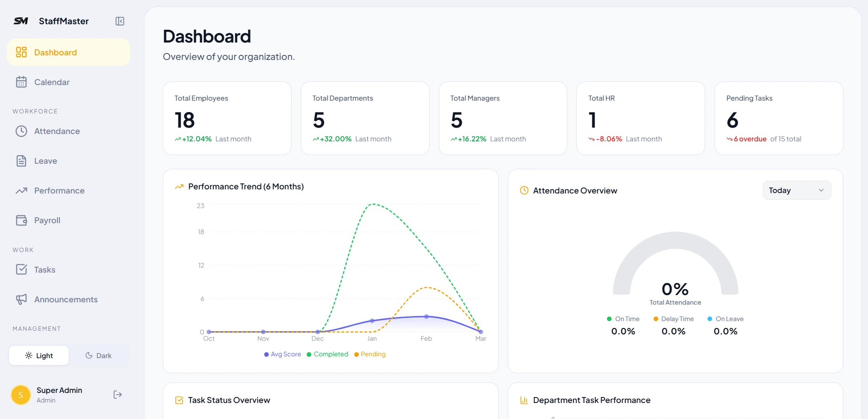Click the WORKFORCE section heading
The image size is (868, 419).
coord(35,111)
